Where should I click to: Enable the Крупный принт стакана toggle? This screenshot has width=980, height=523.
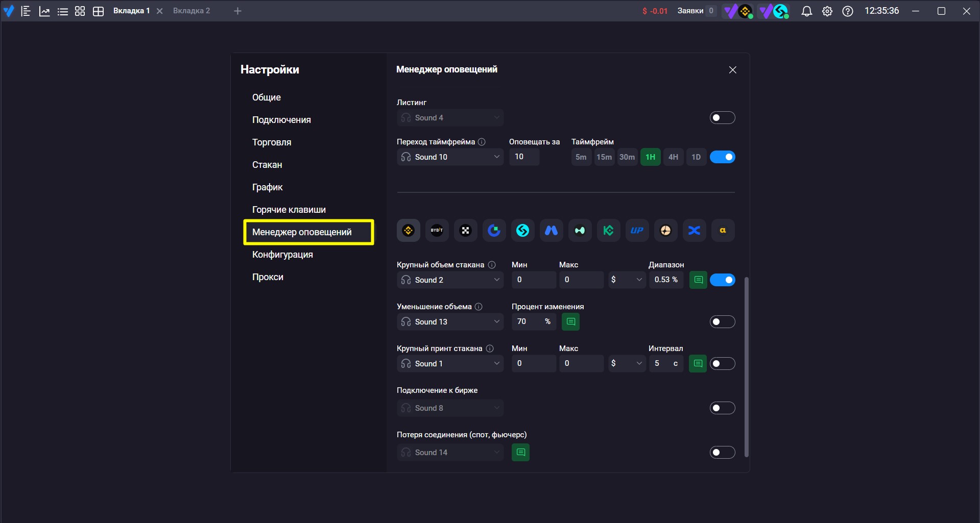(723, 364)
